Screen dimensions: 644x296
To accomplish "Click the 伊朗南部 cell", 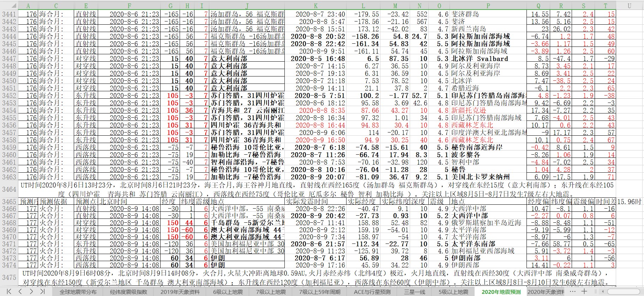I will [488, 258].
